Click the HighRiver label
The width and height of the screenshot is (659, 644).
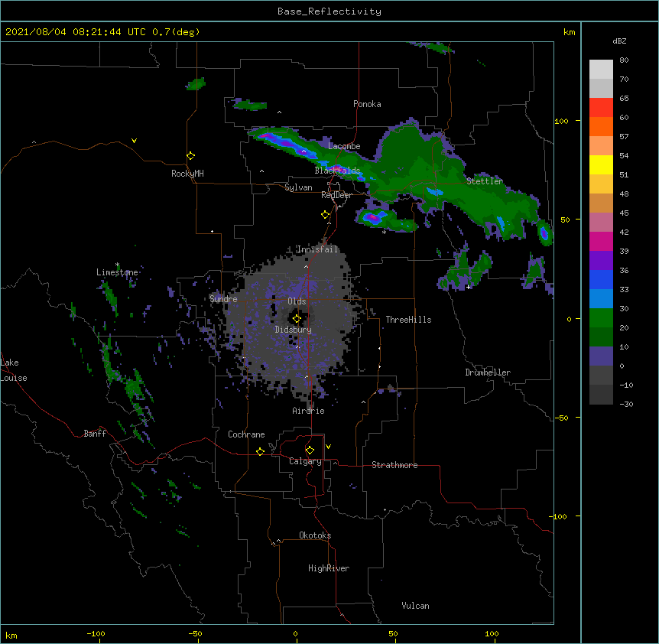pos(329,568)
